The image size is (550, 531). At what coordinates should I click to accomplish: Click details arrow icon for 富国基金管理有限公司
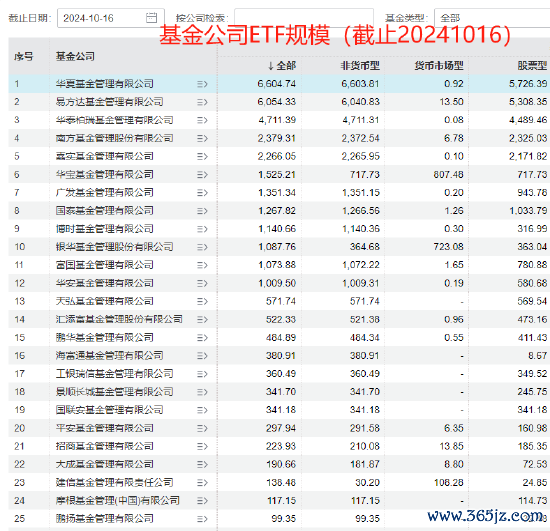click(x=202, y=265)
